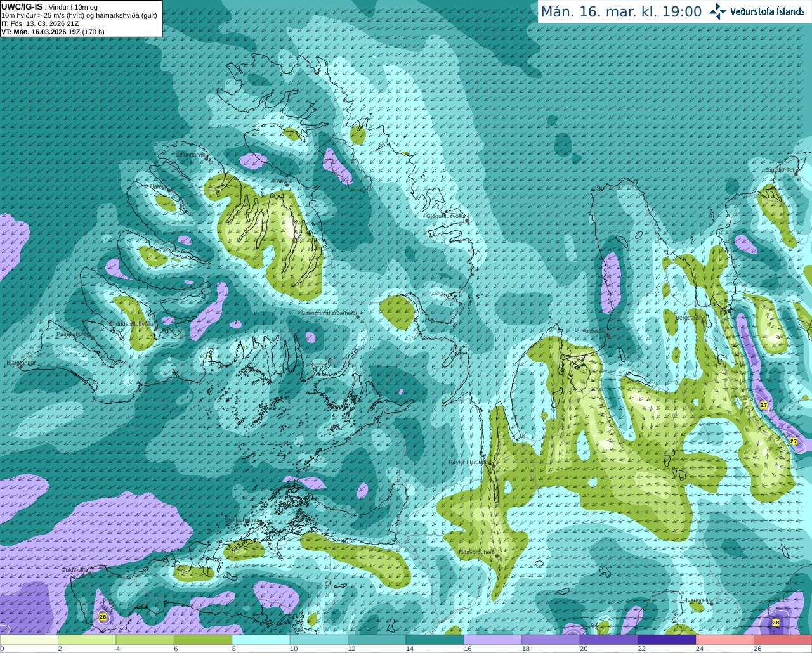
Task: Select the Bergstaðir station label
Action: tap(689, 318)
